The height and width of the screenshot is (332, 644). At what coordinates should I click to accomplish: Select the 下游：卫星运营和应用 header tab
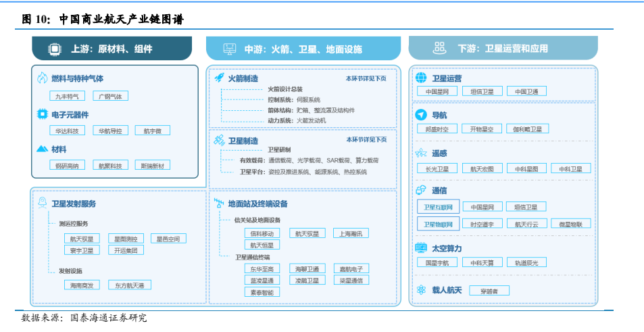coord(503,48)
